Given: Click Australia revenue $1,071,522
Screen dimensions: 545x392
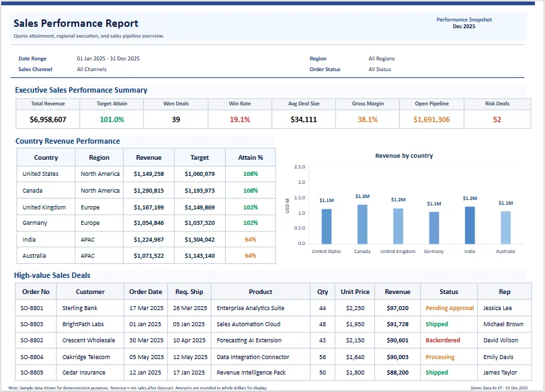Looking at the screenshot, I should (149, 256).
